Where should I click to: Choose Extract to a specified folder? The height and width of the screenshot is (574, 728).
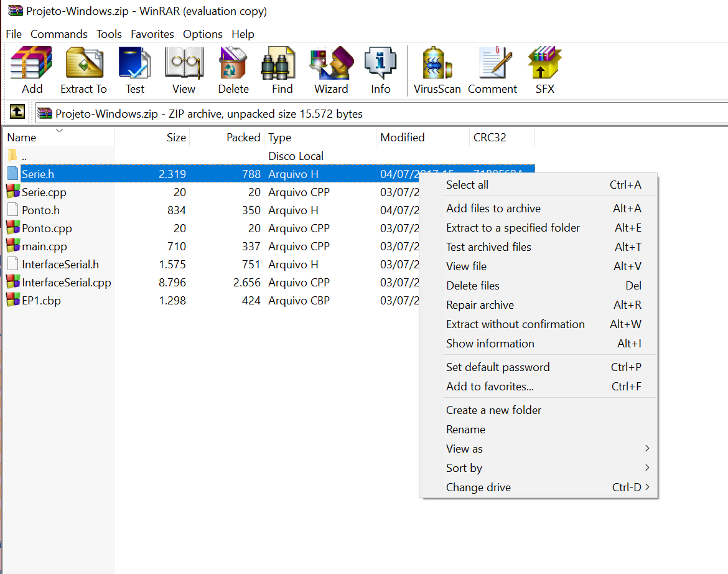point(538,228)
